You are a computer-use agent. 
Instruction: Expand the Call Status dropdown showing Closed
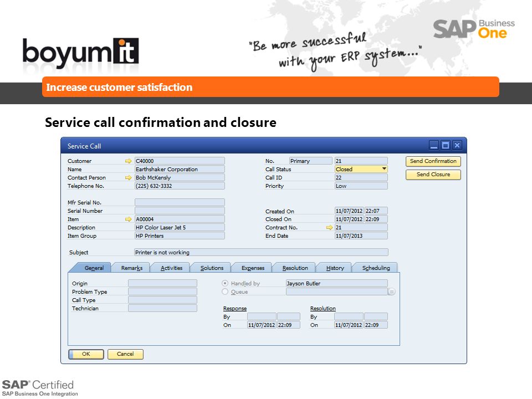[383, 168]
